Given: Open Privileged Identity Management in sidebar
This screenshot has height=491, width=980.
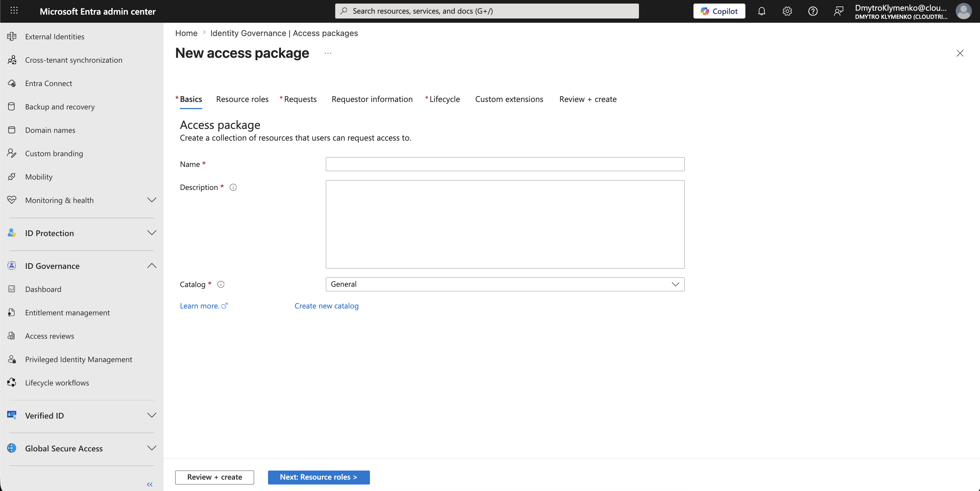Looking at the screenshot, I should 79,359.
